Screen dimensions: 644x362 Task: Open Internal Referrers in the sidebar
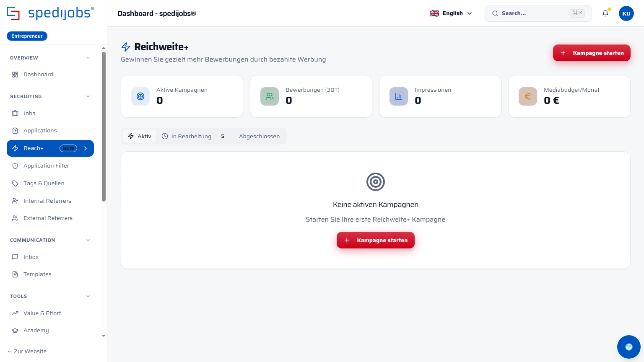(x=50, y=201)
